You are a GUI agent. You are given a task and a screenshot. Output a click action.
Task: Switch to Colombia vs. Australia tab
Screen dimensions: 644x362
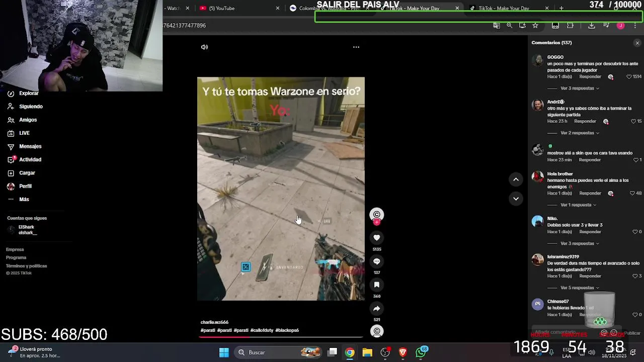(x=330, y=8)
